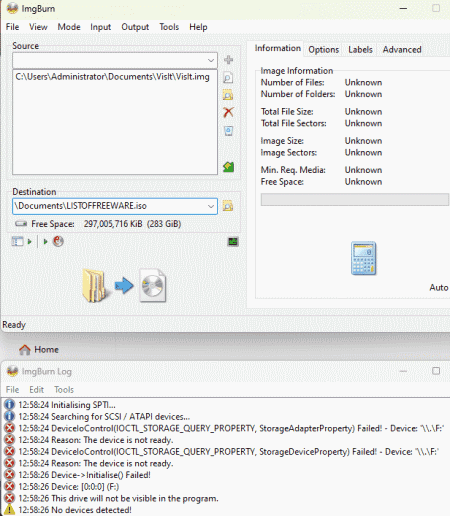
Task: Switch to the Options tab
Action: 323,50
